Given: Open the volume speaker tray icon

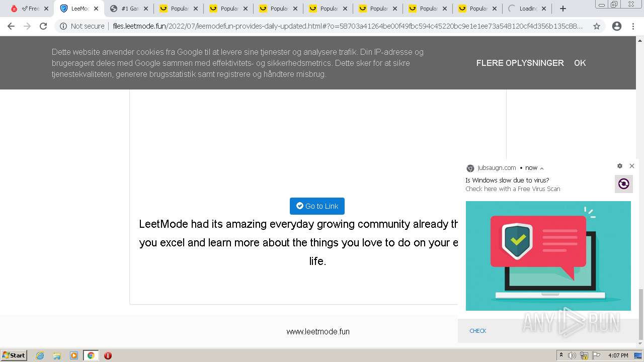Looking at the screenshot, I should click(x=572, y=355).
